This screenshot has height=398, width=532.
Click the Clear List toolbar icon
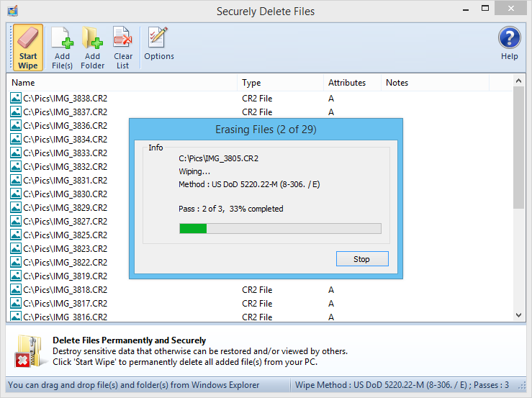(123, 48)
